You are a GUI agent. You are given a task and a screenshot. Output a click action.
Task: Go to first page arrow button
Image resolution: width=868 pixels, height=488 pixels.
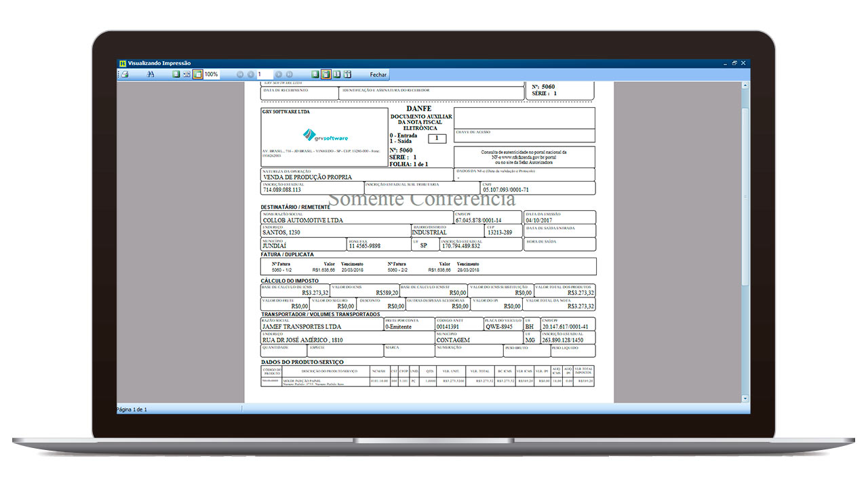240,74
